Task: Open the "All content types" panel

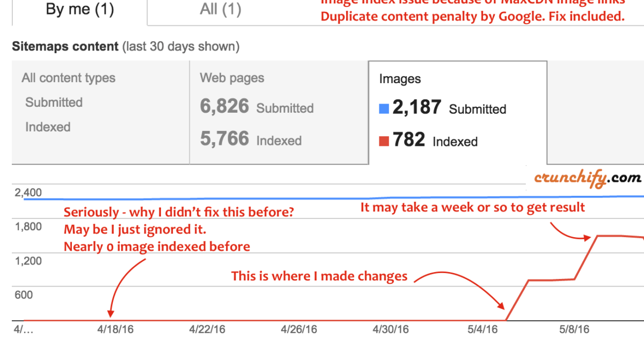Action: tap(100, 112)
